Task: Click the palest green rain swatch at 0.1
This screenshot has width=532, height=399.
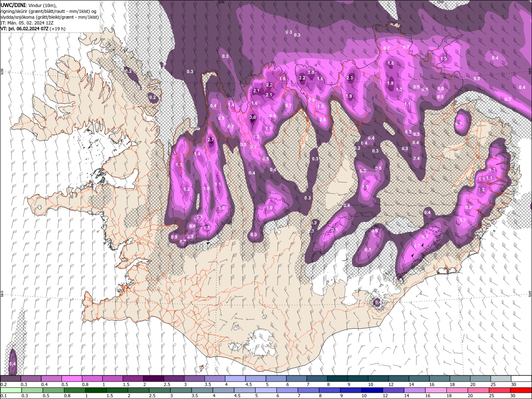Action: (11, 390)
